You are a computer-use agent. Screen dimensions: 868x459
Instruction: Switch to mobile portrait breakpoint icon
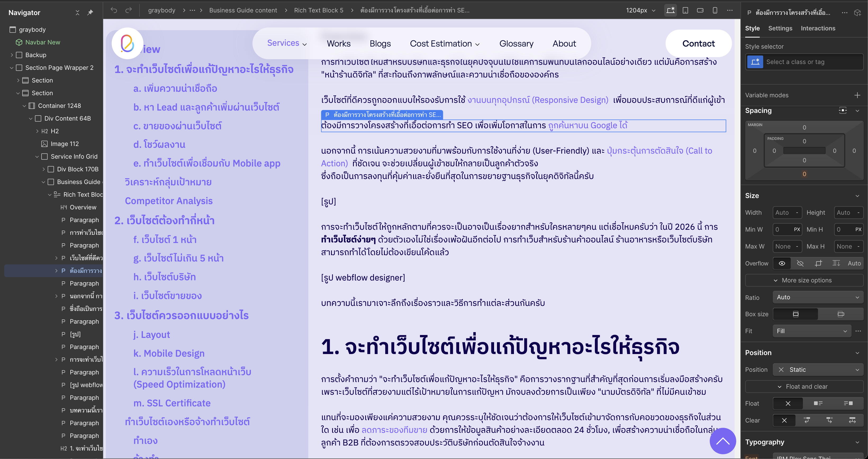pos(715,10)
